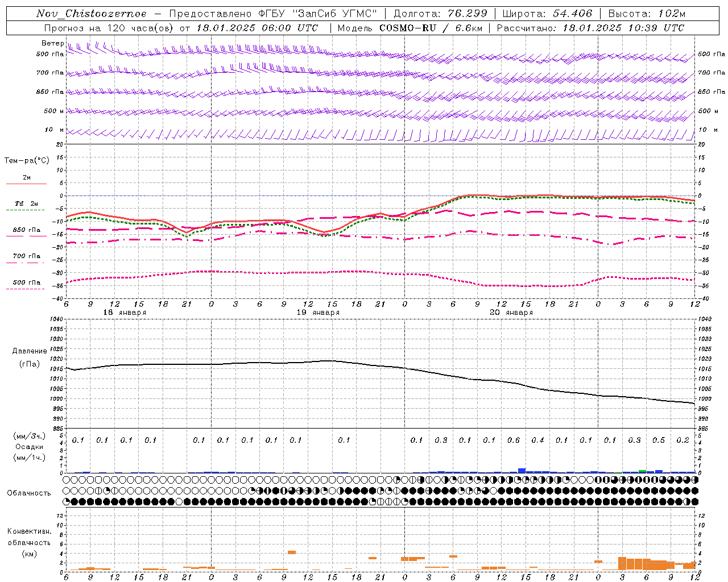Click the "(км)" unit of the convective panel

[x=29, y=554]
